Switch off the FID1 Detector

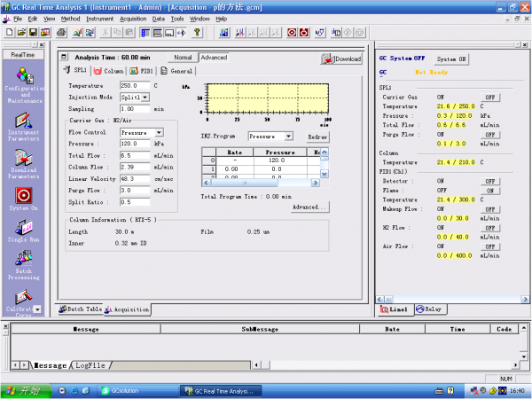(x=489, y=181)
